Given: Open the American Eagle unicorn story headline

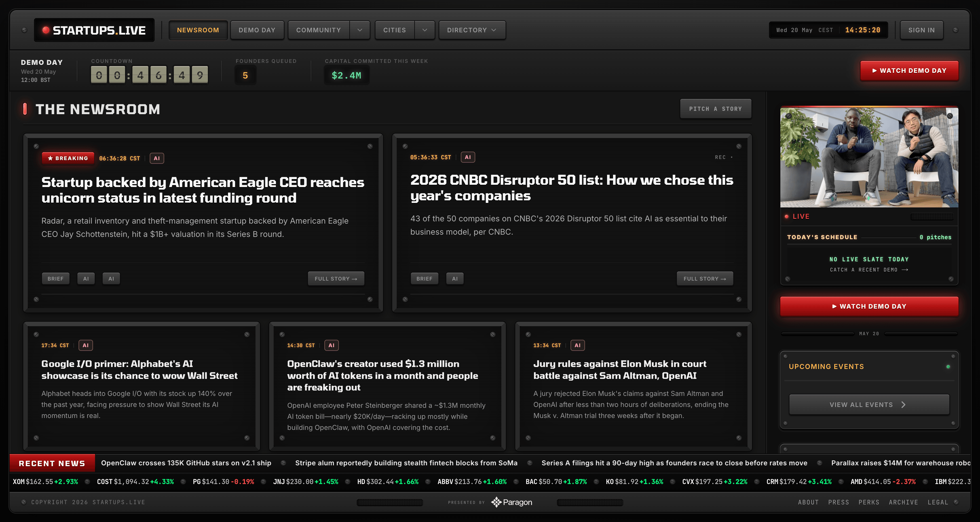Looking at the screenshot, I should (203, 190).
